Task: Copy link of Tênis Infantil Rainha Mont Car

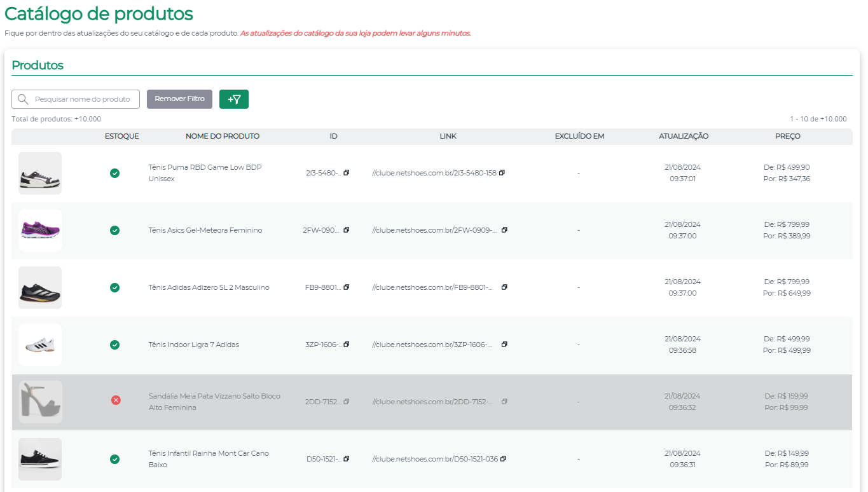Action: tap(503, 459)
